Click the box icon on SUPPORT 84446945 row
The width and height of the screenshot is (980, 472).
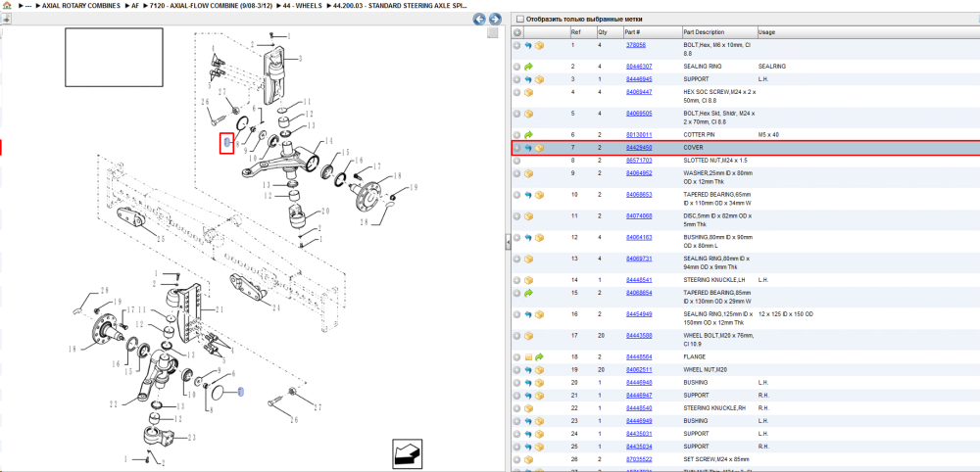point(539,79)
